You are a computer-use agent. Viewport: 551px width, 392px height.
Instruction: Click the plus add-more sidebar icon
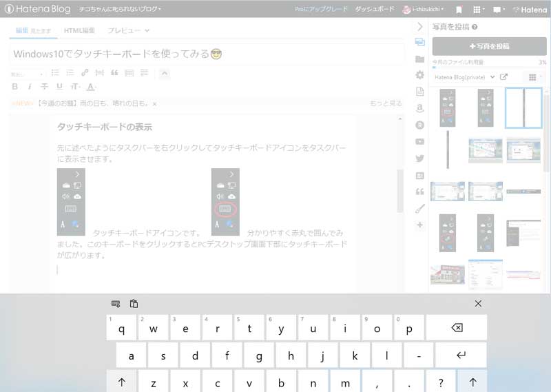click(419, 225)
